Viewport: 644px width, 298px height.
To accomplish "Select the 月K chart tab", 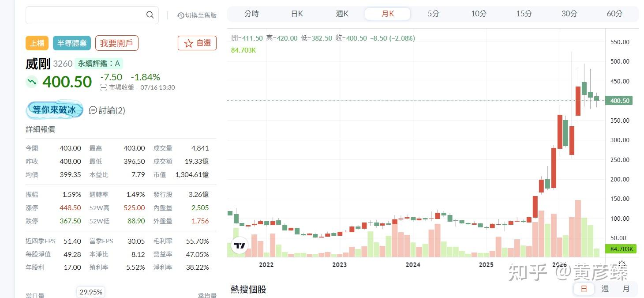I will 388,14.
